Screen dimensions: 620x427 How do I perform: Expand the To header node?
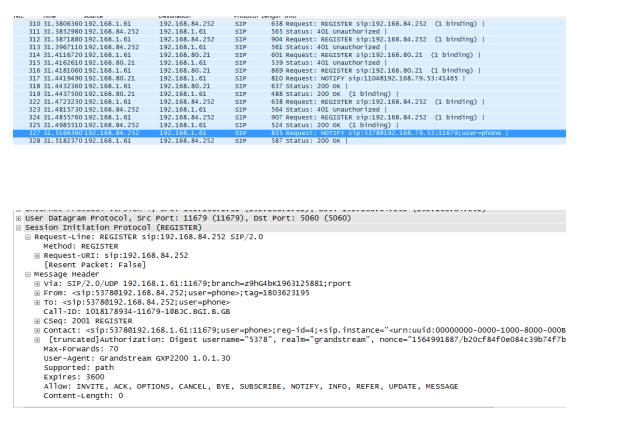coord(37,302)
